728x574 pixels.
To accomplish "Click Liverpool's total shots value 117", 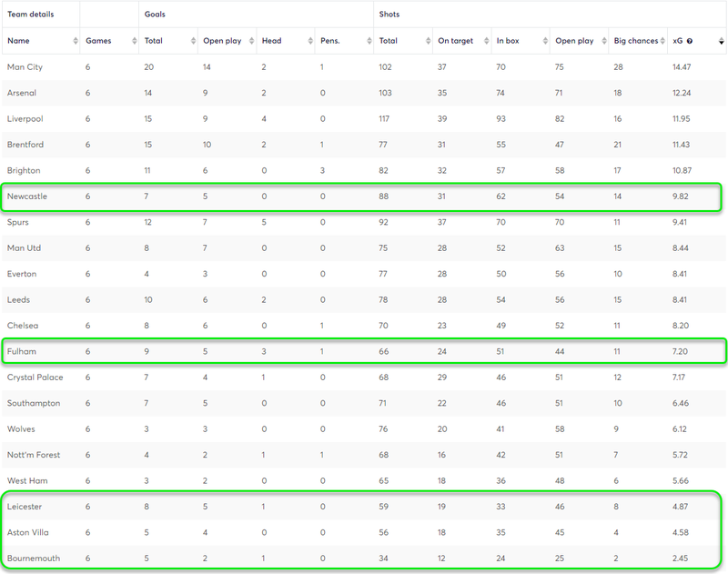I will click(384, 119).
